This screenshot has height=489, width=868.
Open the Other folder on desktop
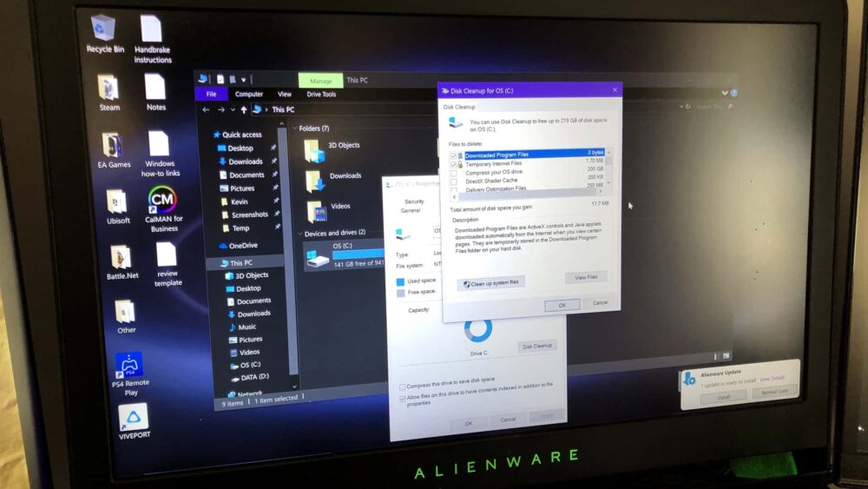pos(125,316)
